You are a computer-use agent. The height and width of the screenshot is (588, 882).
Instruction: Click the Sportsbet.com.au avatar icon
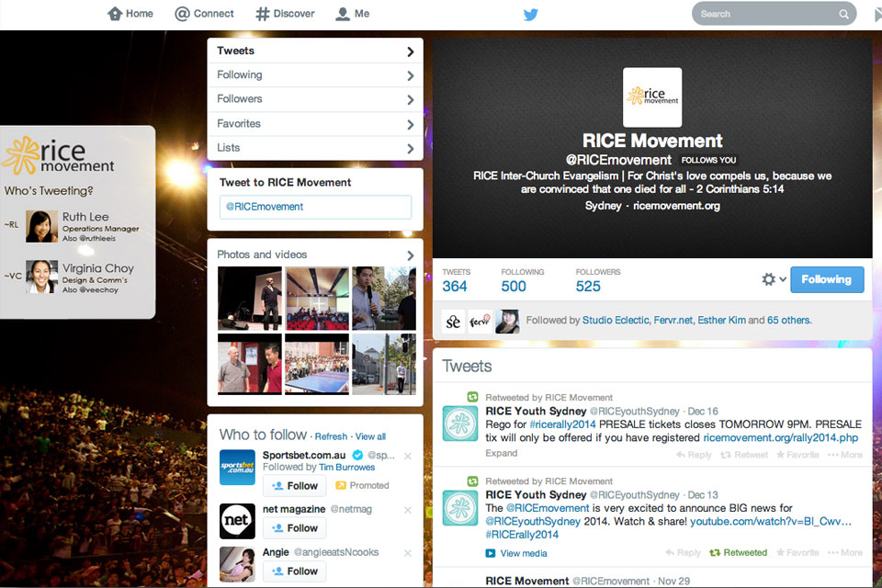[237, 467]
